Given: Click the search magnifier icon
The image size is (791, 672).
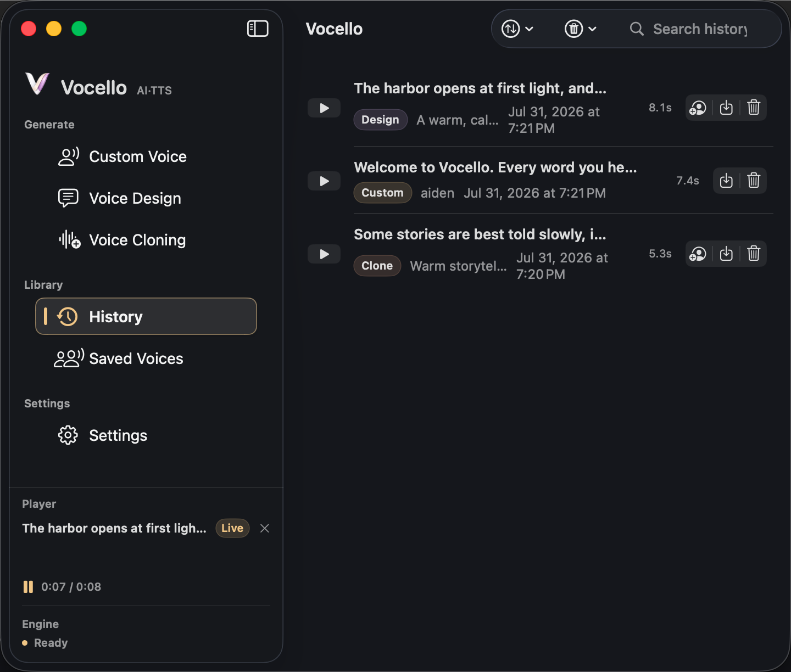Looking at the screenshot, I should pos(637,29).
